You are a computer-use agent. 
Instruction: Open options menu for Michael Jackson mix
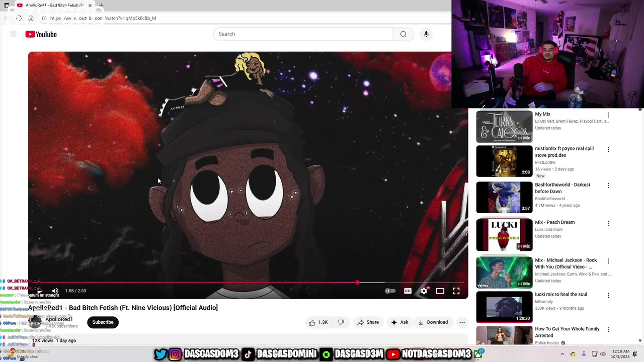pos(608,261)
